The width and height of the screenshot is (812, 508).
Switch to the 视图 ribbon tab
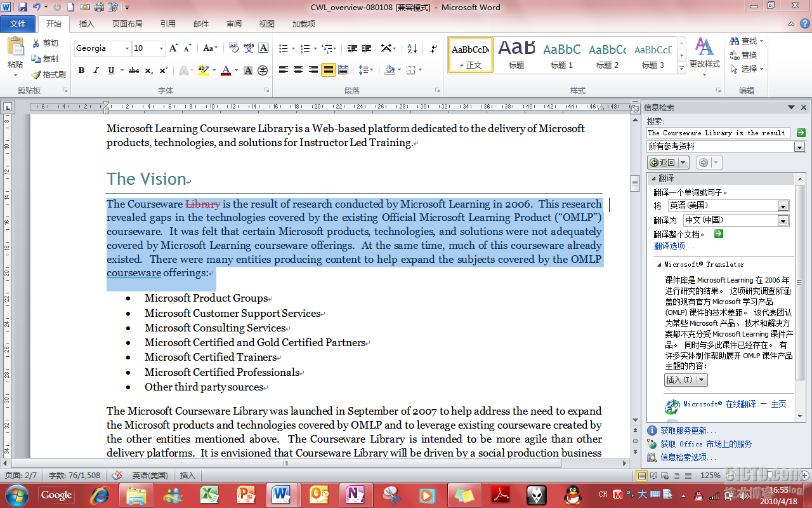pyautogui.click(x=267, y=24)
